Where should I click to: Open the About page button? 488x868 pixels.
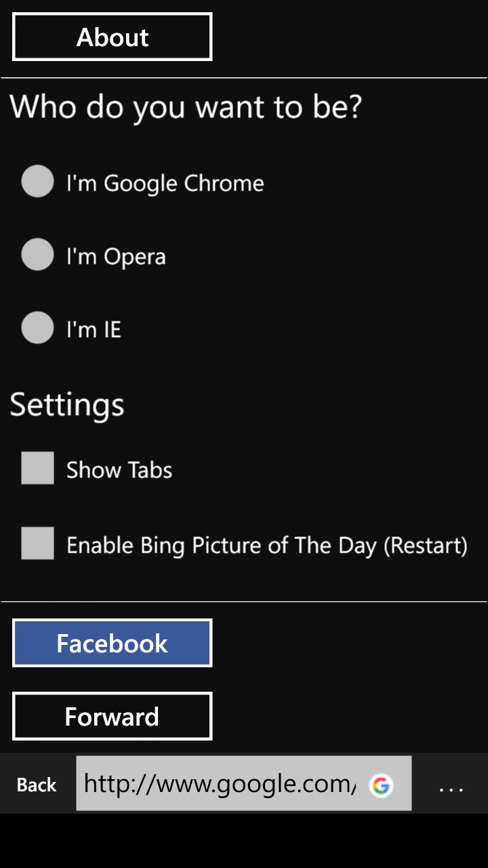[x=113, y=37]
